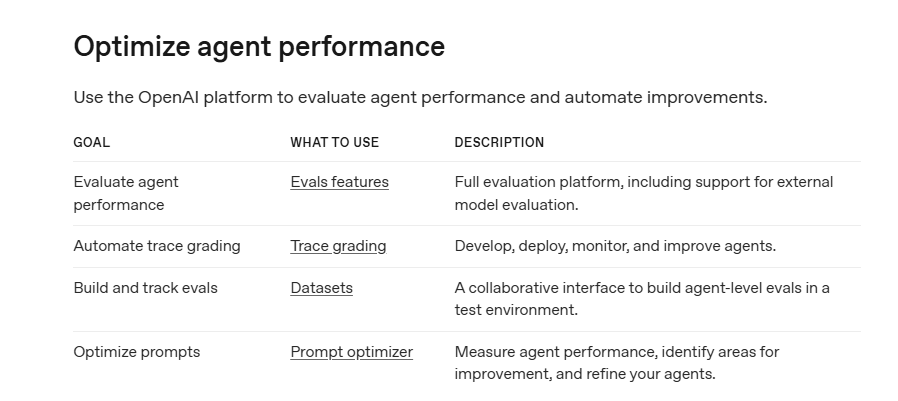Click the 'Measure agent performance, identify' description line
898x401 pixels.
616,352
